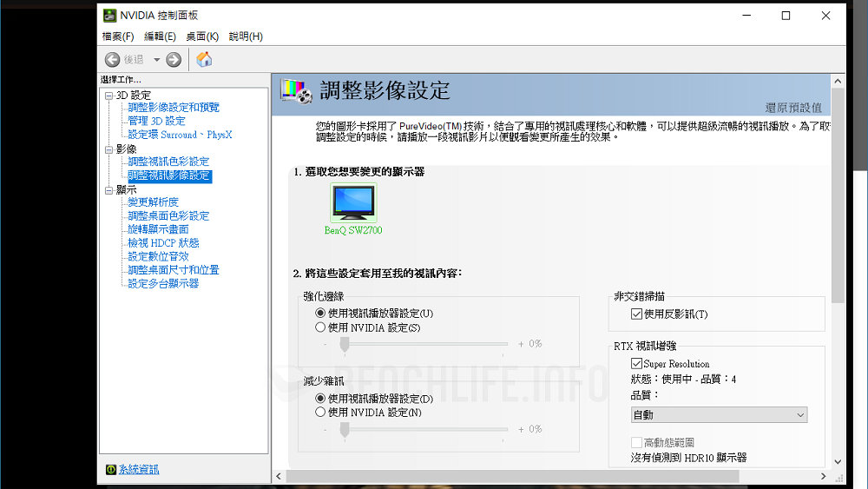Click vertical scrollbar down arrow
Image resolution: width=868 pixels, height=489 pixels.
point(838,462)
